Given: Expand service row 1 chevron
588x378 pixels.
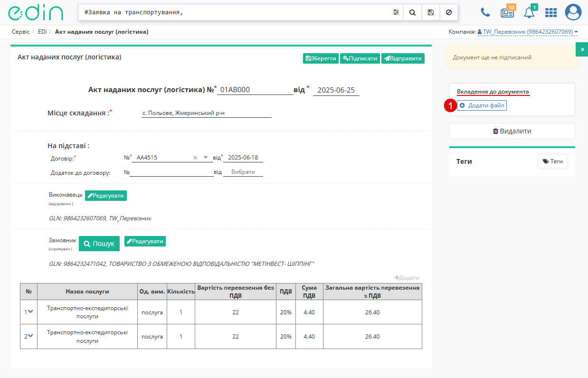Looking at the screenshot, I should click(x=30, y=312).
